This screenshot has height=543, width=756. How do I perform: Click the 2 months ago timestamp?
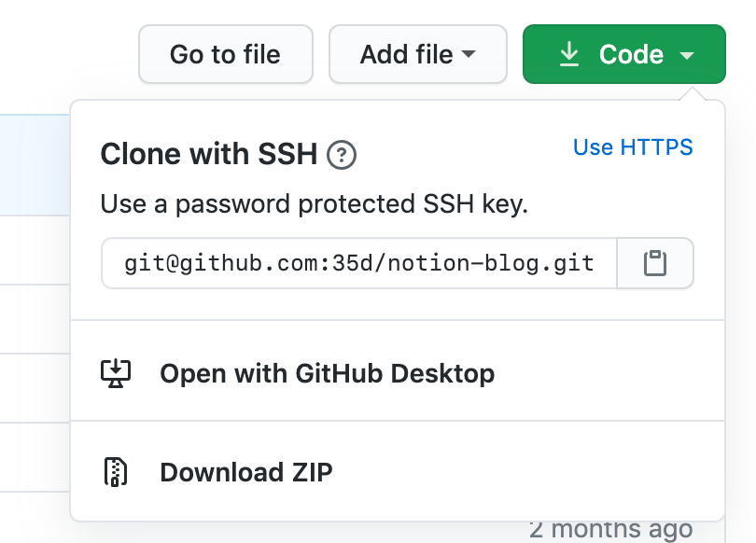pyautogui.click(x=611, y=530)
